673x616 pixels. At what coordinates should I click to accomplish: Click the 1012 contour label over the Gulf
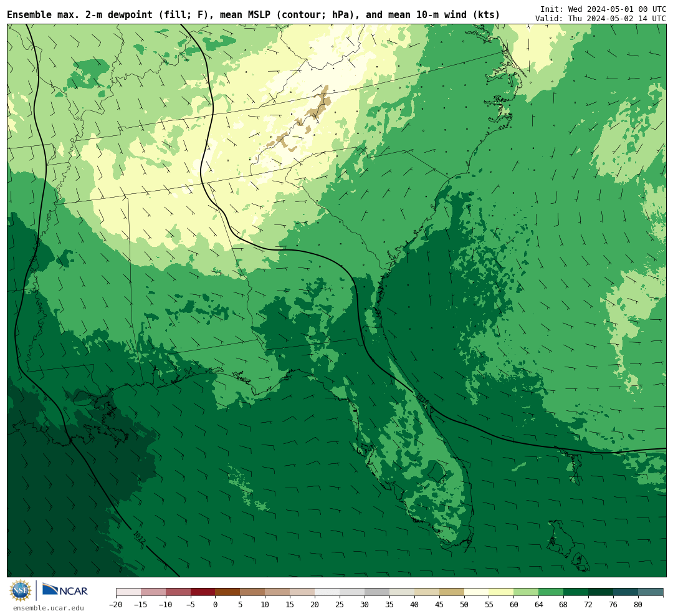[140, 537]
